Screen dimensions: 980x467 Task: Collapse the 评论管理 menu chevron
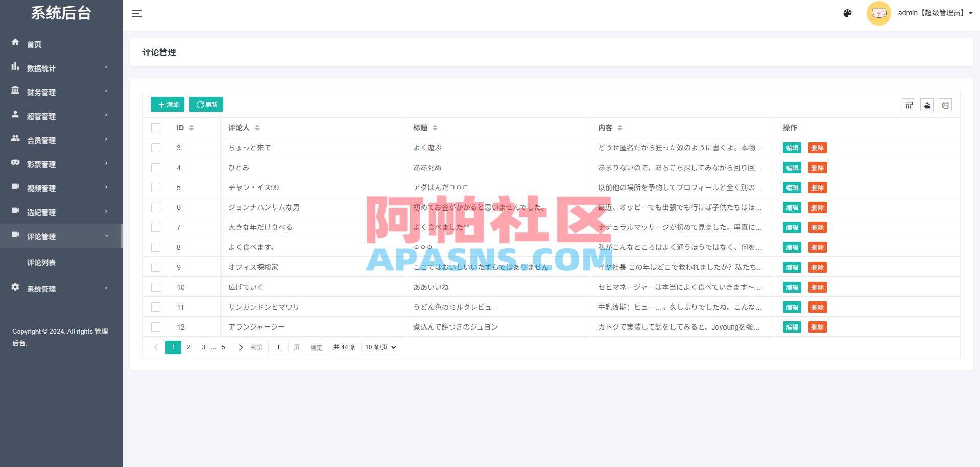[106, 236]
